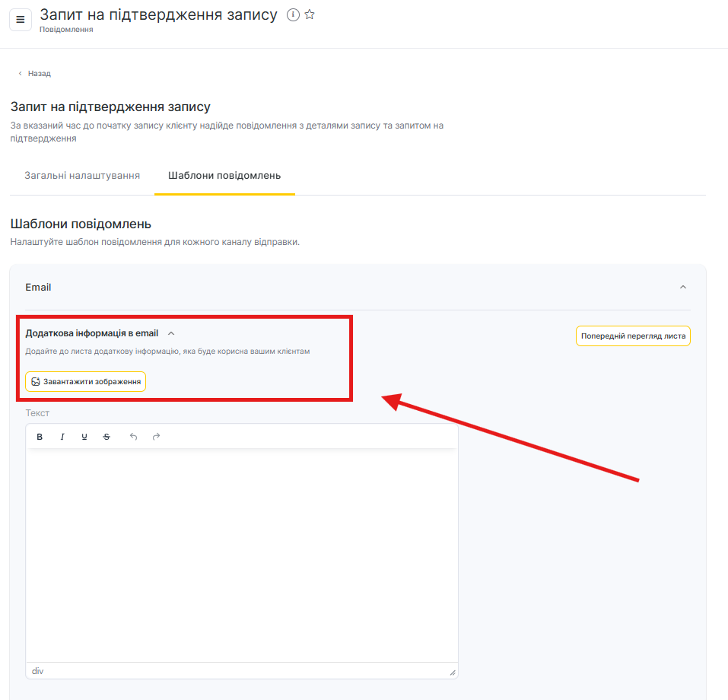
Task: Select the Шаблони повідомлень tab
Action: point(224,176)
